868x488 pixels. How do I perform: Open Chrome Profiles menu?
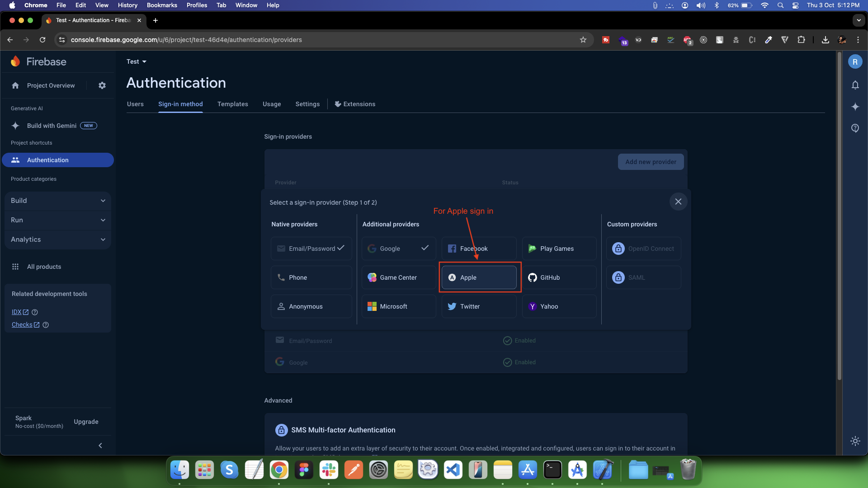[x=197, y=5]
